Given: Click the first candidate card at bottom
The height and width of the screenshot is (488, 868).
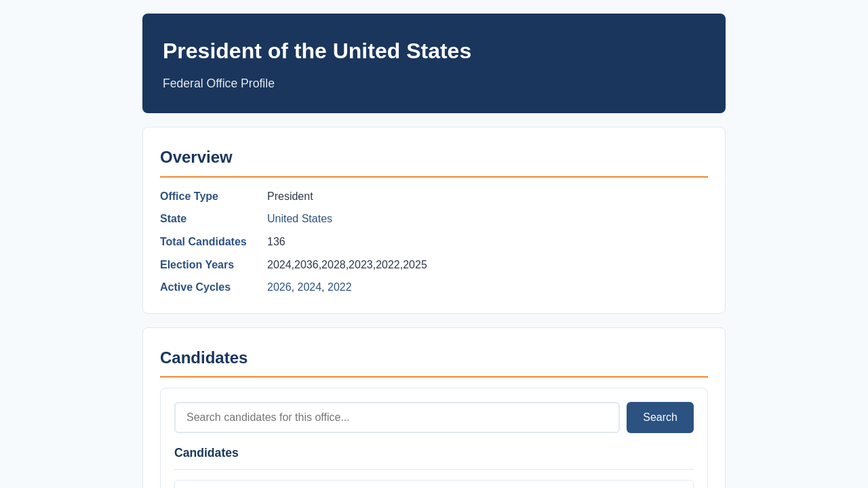Looking at the screenshot, I should [434, 484].
